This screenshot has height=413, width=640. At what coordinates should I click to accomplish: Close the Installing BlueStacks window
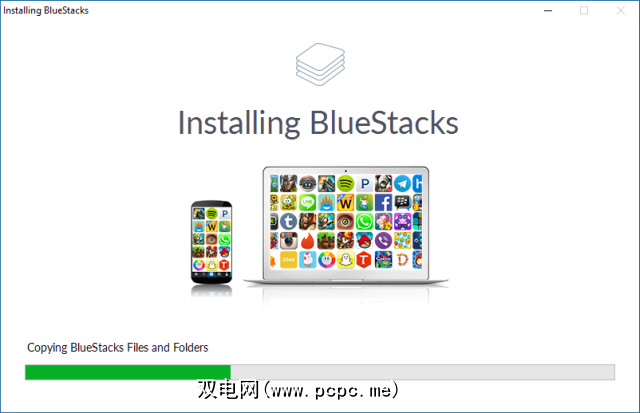[x=620, y=11]
